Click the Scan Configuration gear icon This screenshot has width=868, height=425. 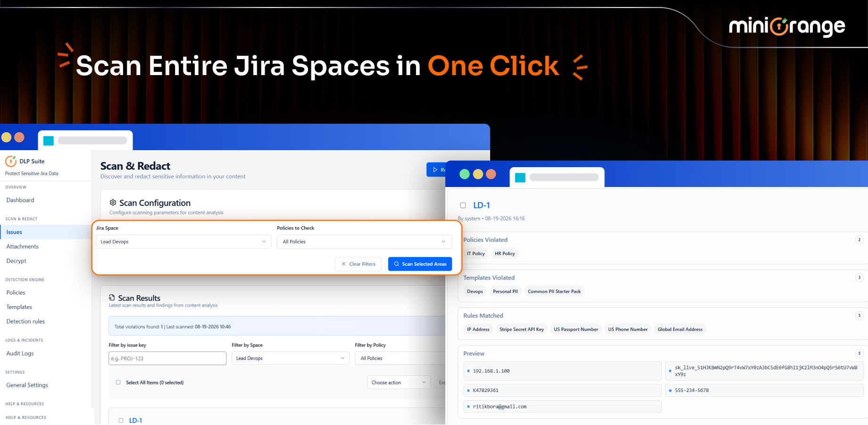coord(113,203)
